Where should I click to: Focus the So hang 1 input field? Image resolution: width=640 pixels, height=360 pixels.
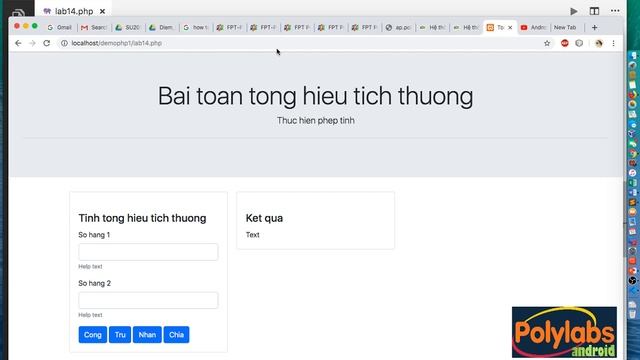coord(148,252)
